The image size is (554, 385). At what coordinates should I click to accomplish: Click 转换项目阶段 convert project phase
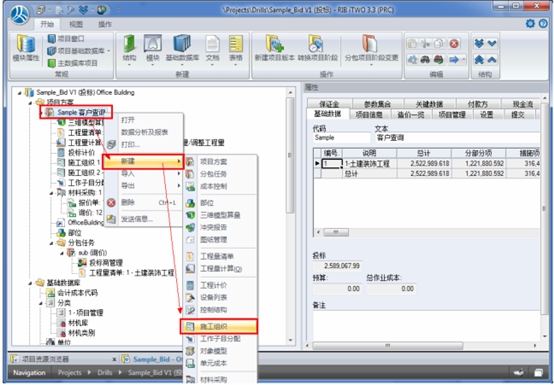pos(317,48)
